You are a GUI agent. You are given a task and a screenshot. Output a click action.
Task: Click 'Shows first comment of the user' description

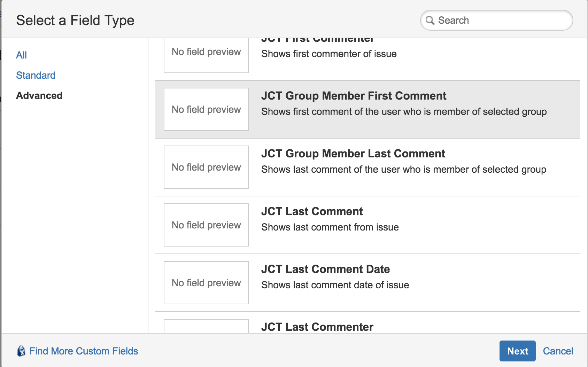click(x=404, y=111)
